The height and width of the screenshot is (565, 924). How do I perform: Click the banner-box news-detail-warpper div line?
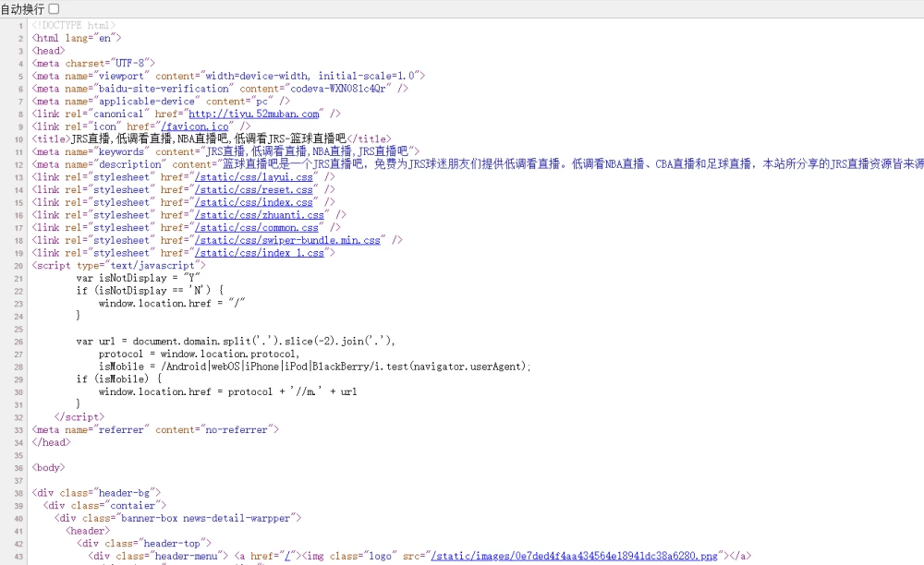[x=178, y=519]
